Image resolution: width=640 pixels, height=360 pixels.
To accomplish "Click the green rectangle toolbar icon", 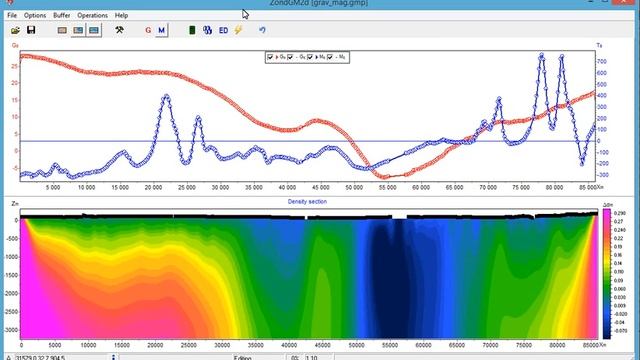I will [x=192, y=30].
